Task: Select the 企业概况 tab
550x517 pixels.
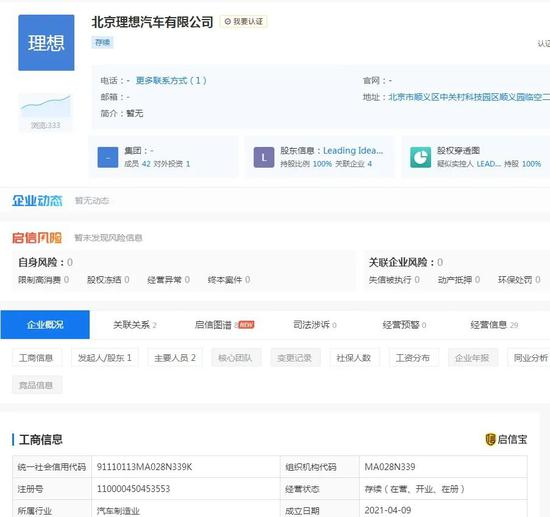Action: point(45,325)
